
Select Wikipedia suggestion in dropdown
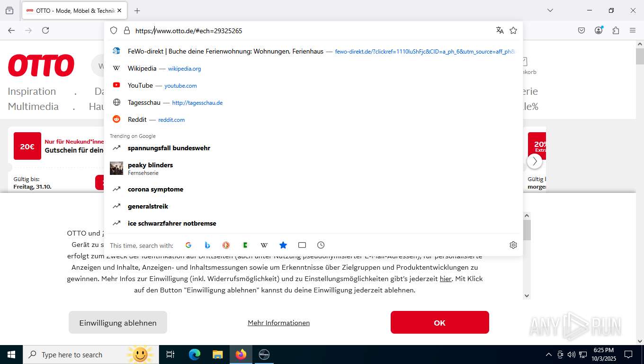pyautogui.click(x=313, y=68)
